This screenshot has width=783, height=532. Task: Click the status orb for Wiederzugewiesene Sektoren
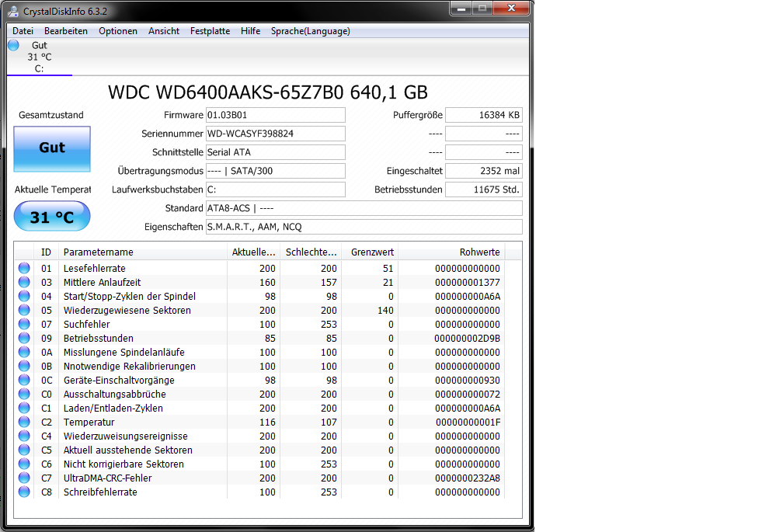click(24, 310)
